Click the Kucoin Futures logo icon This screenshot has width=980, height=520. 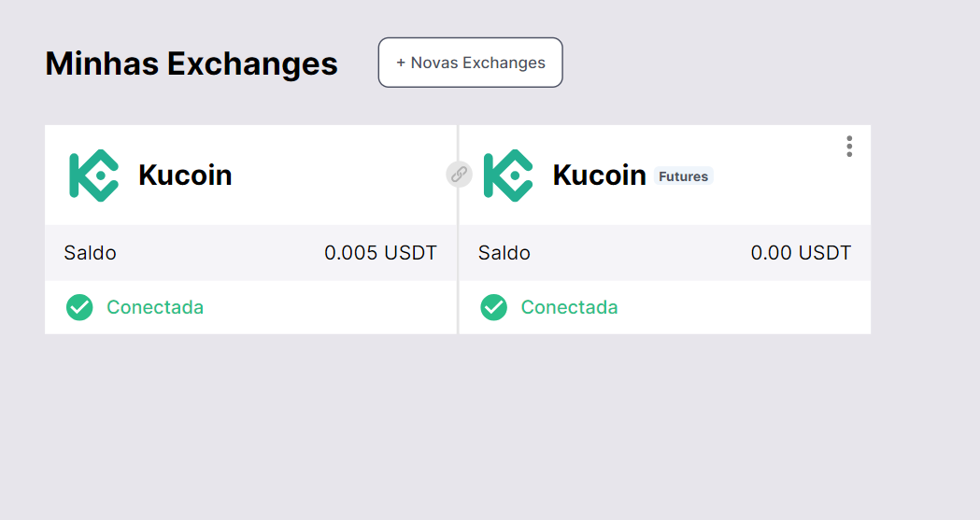click(x=507, y=175)
